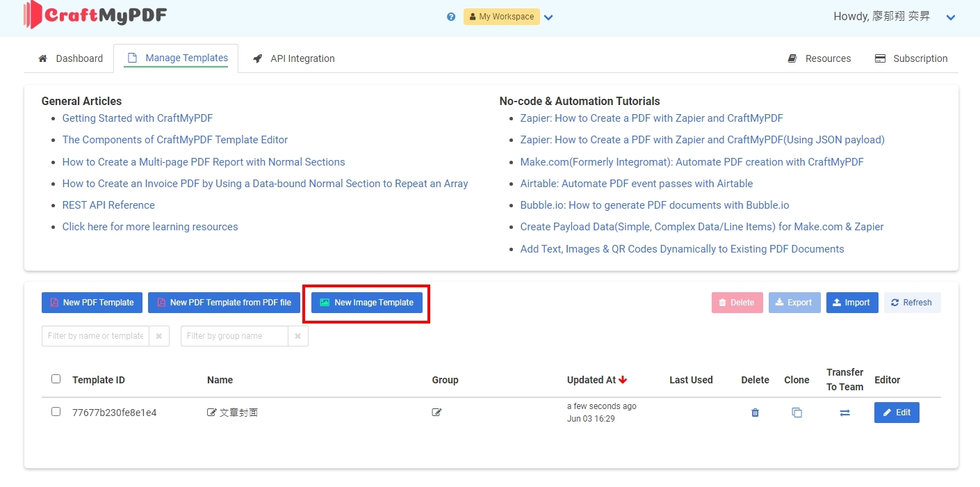Click the blue Edit button for 文章封面
This screenshot has height=487, width=980.
pos(897,413)
